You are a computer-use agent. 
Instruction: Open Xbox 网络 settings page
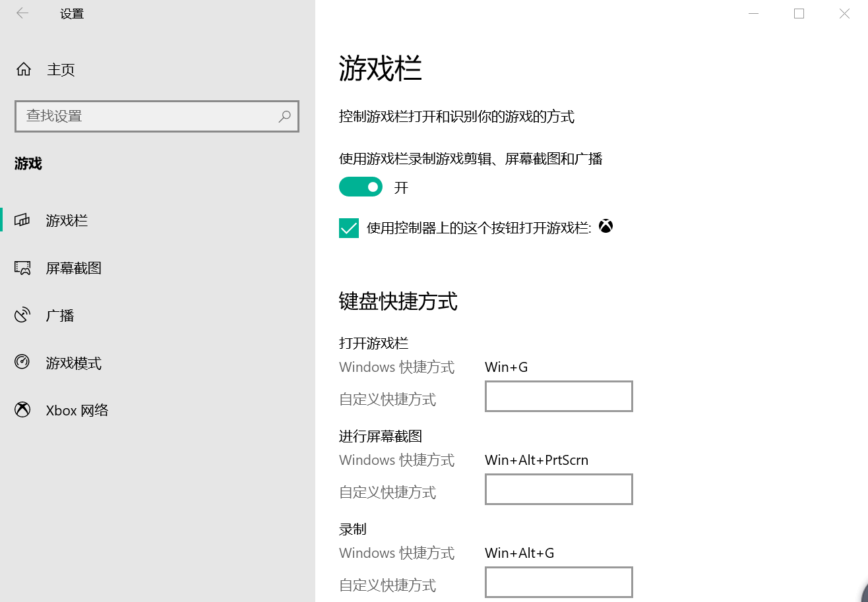pyautogui.click(x=77, y=410)
